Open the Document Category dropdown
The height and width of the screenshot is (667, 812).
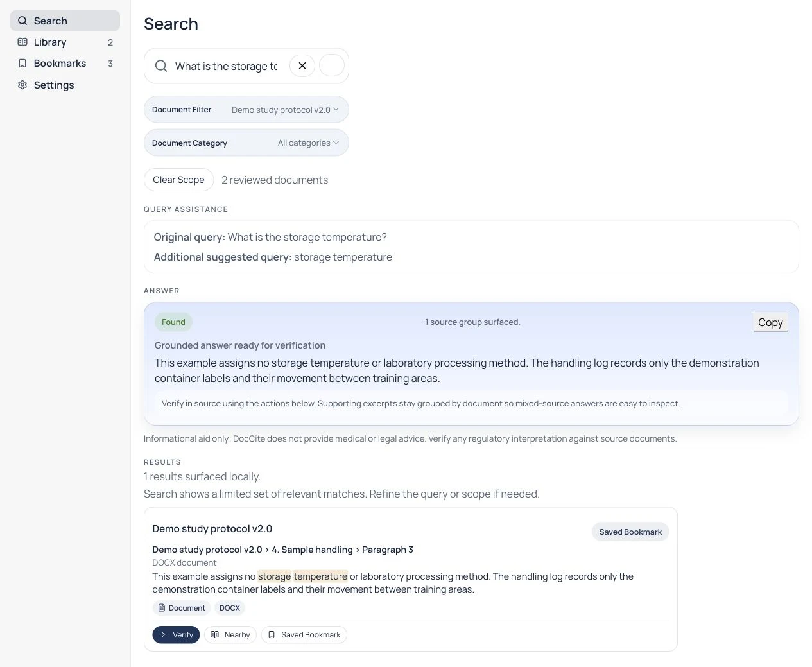246,143
